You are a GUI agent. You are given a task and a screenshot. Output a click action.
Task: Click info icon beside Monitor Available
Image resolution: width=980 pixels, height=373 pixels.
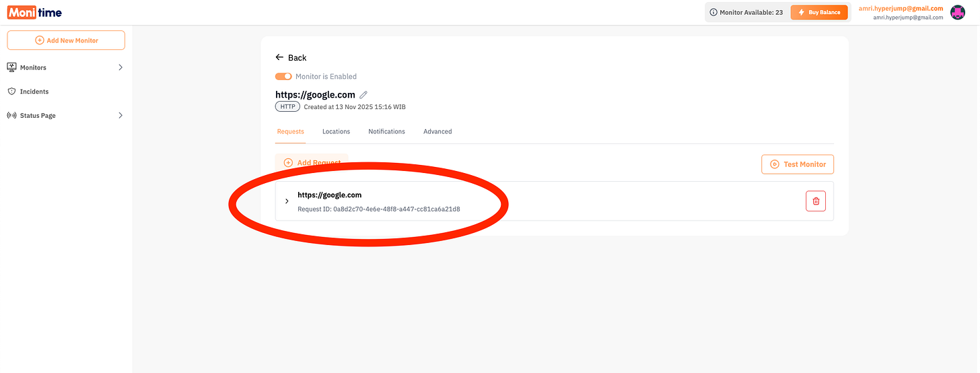tap(713, 12)
